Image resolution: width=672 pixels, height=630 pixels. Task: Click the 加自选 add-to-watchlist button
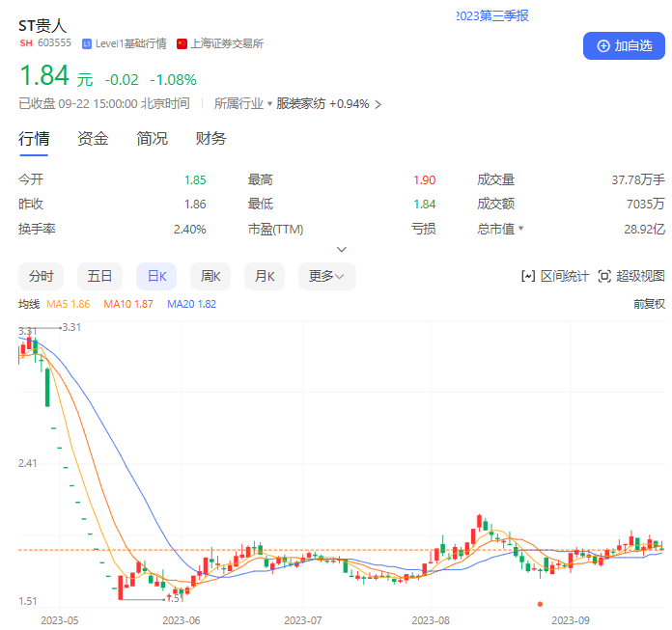pos(624,45)
